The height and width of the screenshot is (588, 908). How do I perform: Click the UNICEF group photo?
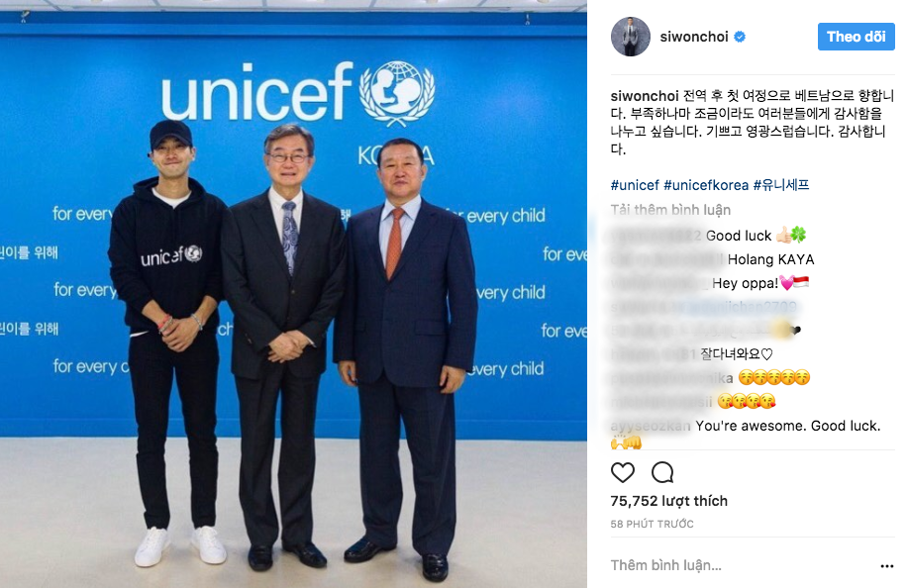point(294,294)
